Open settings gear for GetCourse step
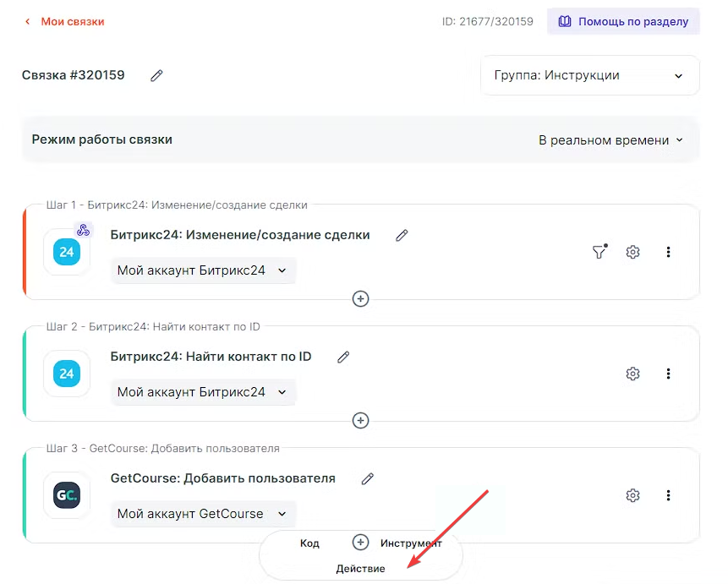 click(x=632, y=495)
